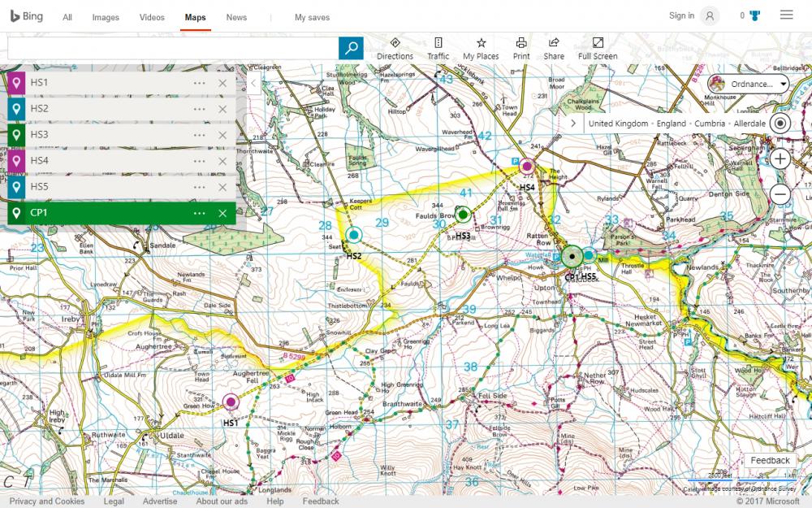Open the Legal footer link

pyautogui.click(x=114, y=501)
